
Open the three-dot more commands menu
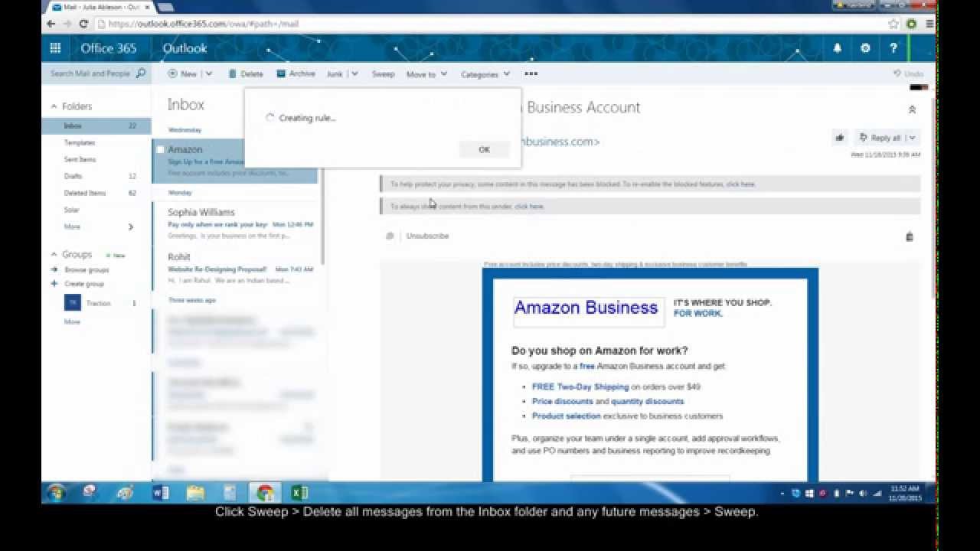point(531,74)
